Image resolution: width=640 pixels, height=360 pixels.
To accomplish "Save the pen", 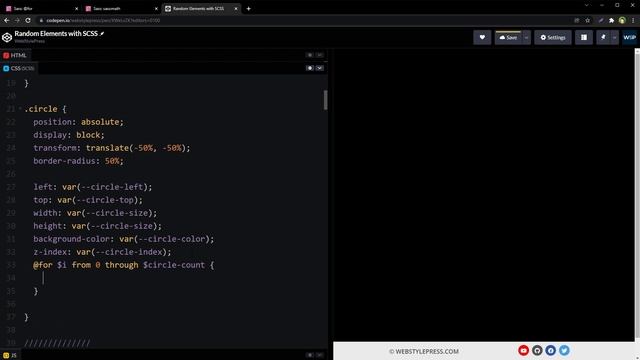I will point(508,38).
